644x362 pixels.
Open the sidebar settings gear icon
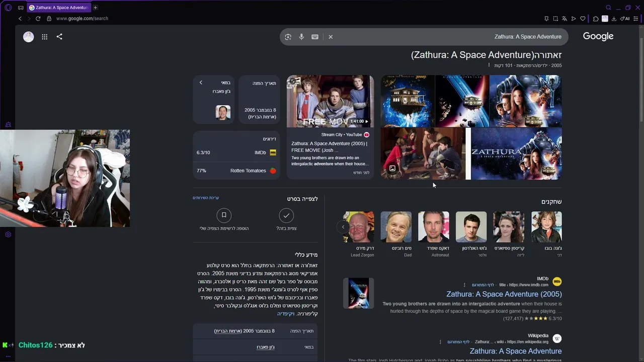[8, 234]
